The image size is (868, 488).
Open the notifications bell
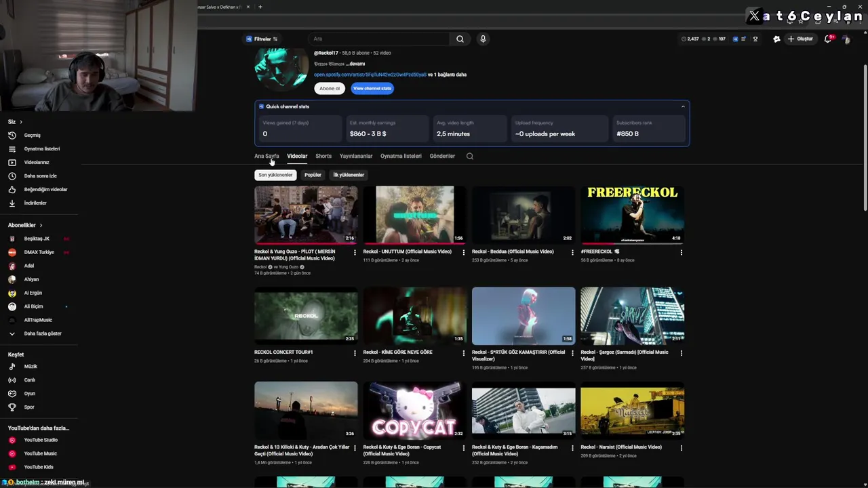pos(828,39)
